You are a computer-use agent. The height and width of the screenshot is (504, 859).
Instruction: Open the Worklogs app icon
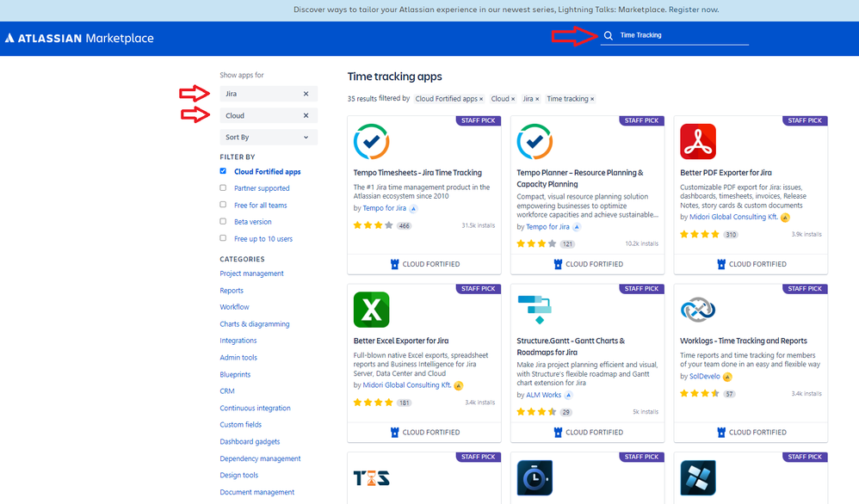698,310
